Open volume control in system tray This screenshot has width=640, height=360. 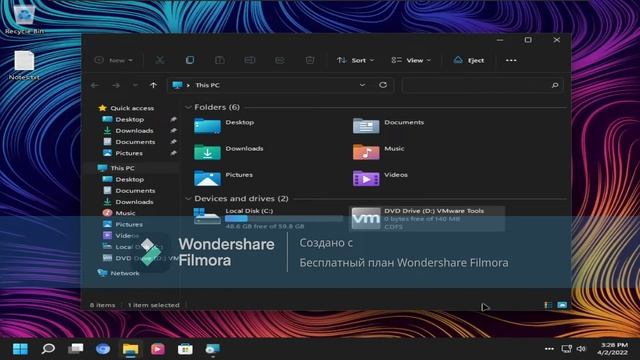(581, 349)
